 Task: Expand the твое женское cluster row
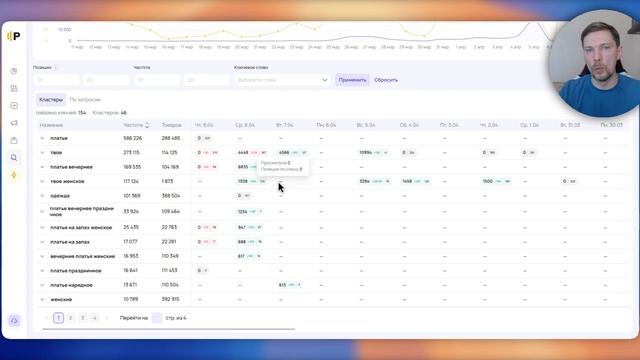(42, 181)
